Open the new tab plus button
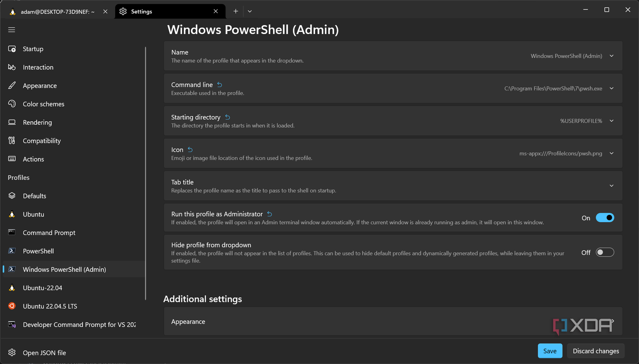The height and width of the screenshot is (364, 639). pyautogui.click(x=236, y=11)
